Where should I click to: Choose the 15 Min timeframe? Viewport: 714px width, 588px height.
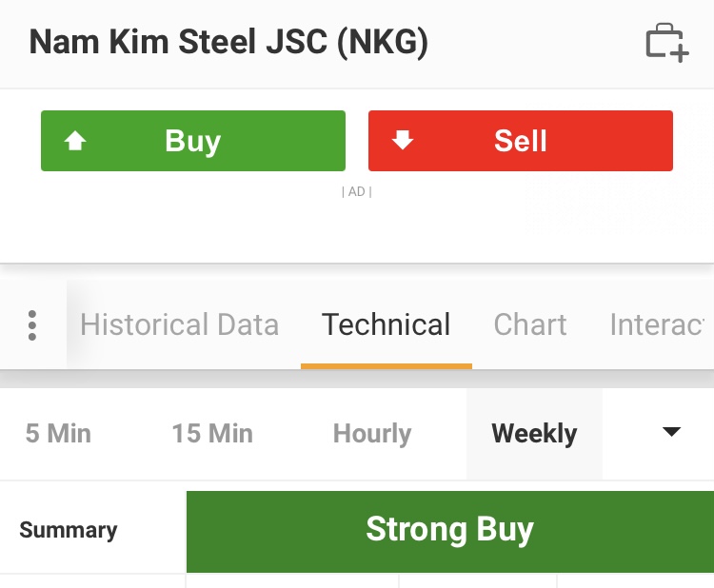(212, 434)
